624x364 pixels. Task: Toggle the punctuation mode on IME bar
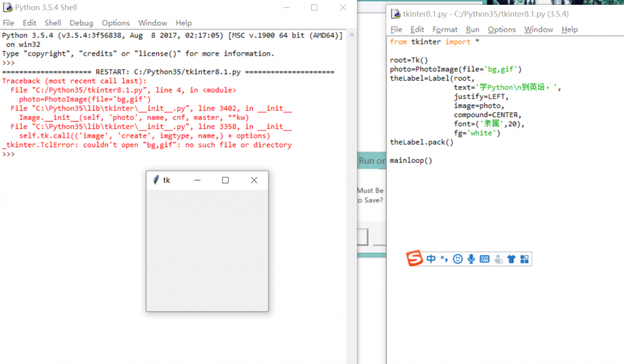click(x=444, y=259)
